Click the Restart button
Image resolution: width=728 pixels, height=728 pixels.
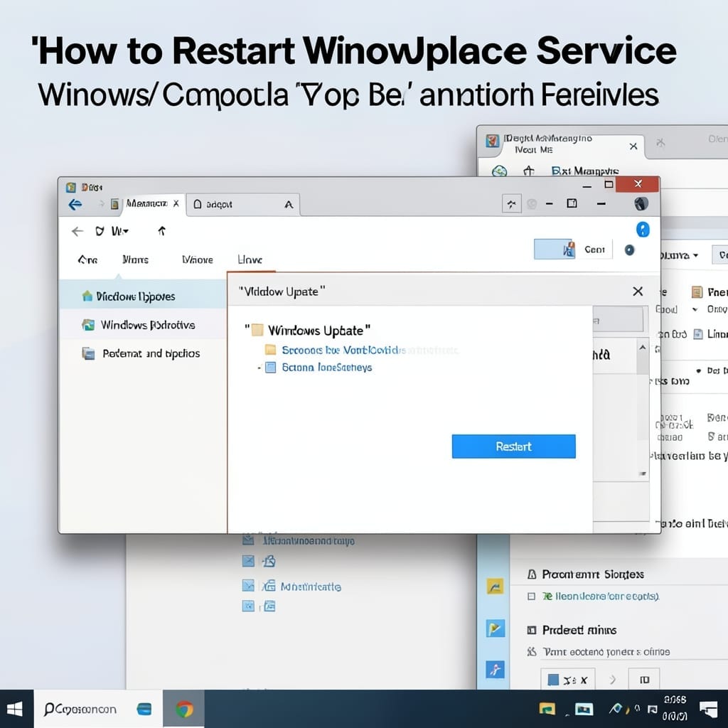(x=513, y=446)
